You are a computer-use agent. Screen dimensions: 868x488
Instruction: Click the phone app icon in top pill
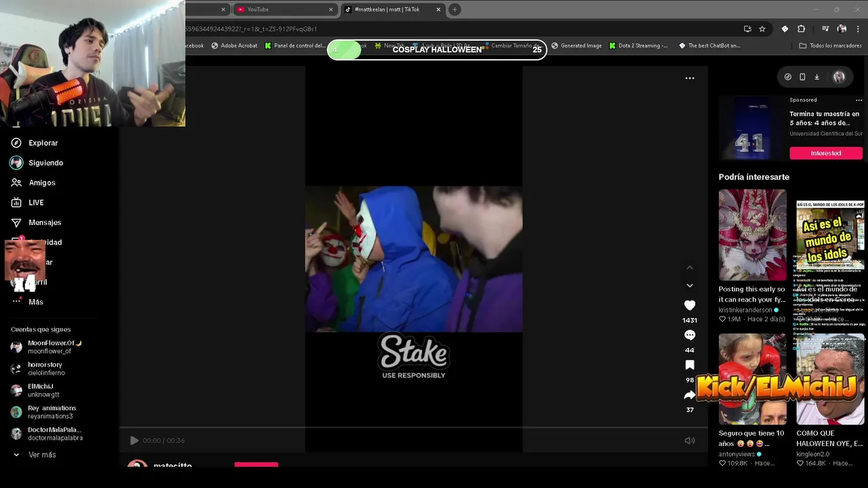point(802,77)
